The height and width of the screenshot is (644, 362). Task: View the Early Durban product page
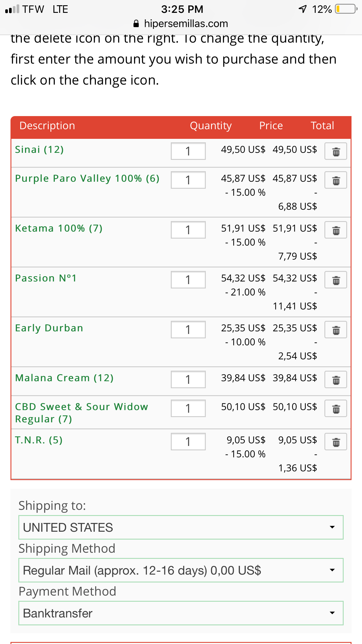[x=49, y=328]
